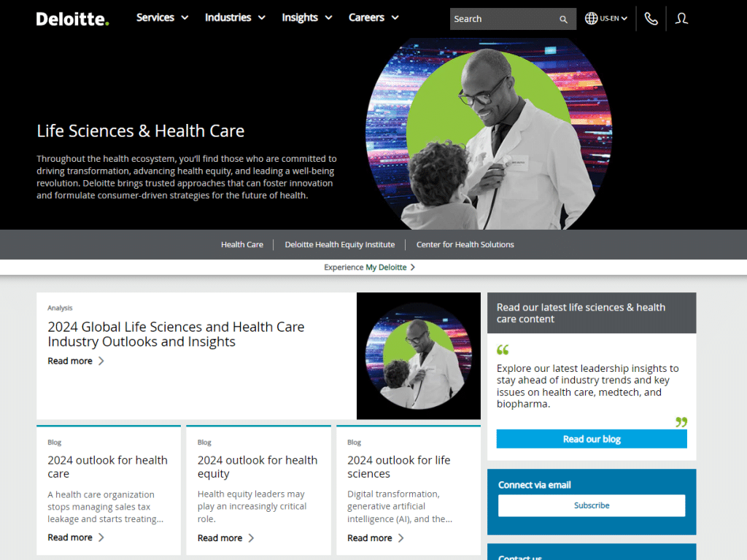Click Blog label above health equity card

(204, 443)
